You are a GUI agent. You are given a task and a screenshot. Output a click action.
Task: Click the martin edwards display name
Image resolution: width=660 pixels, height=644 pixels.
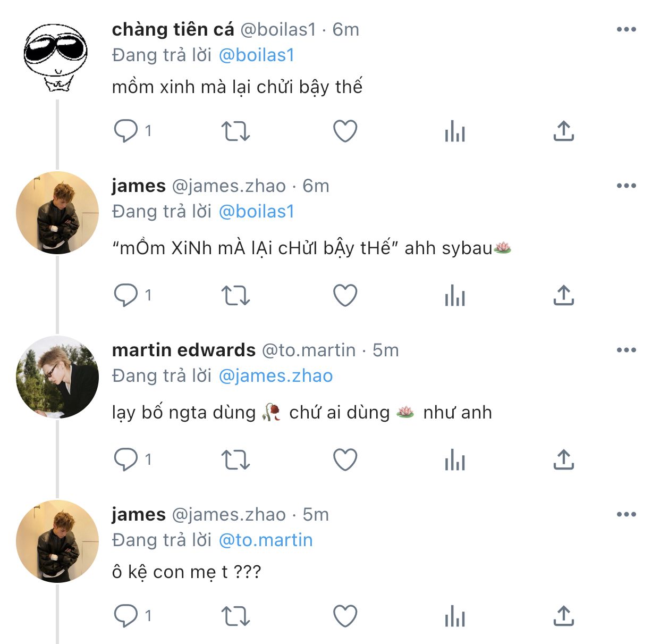click(x=184, y=350)
